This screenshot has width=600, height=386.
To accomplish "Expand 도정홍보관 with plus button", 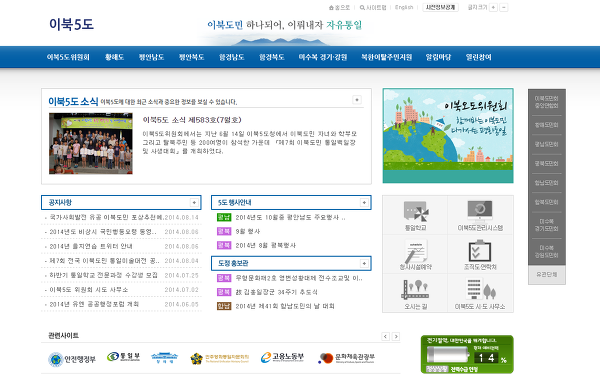I will click(x=364, y=263).
